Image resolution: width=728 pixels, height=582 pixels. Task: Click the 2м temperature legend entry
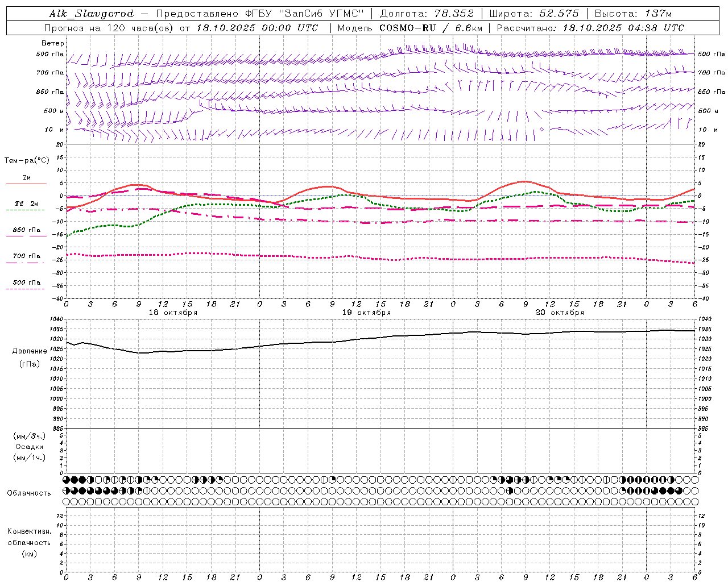click(x=26, y=178)
